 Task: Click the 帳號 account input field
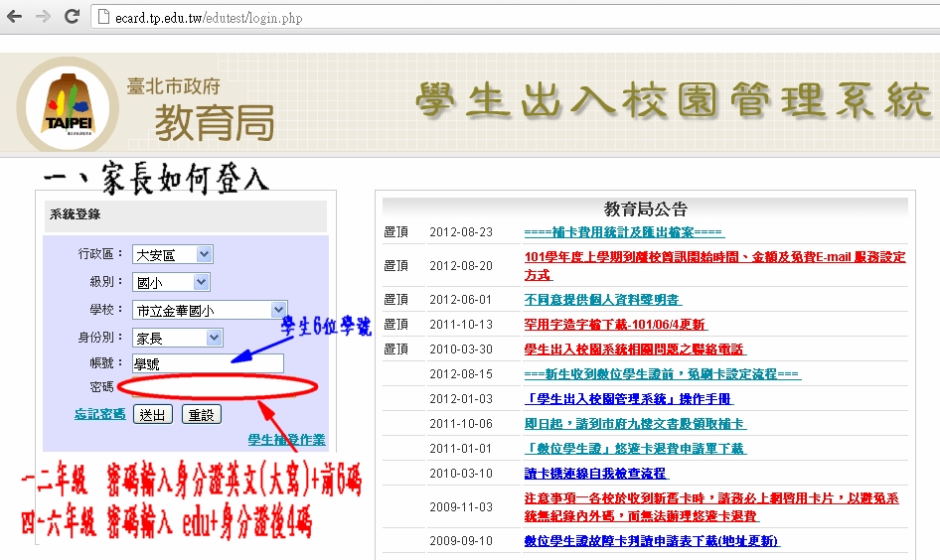pyautogui.click(x=207, y=364)
